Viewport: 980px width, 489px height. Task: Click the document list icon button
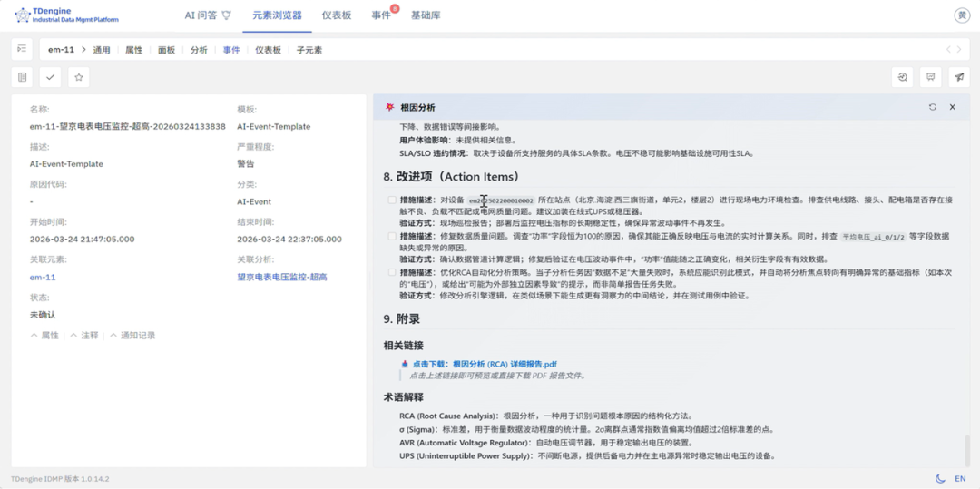22,77
